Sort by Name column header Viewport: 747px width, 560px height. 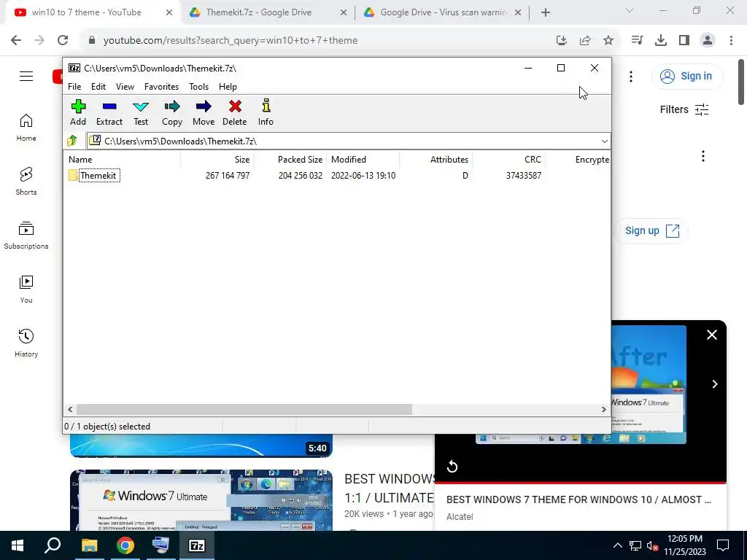[x=123, y=160]
